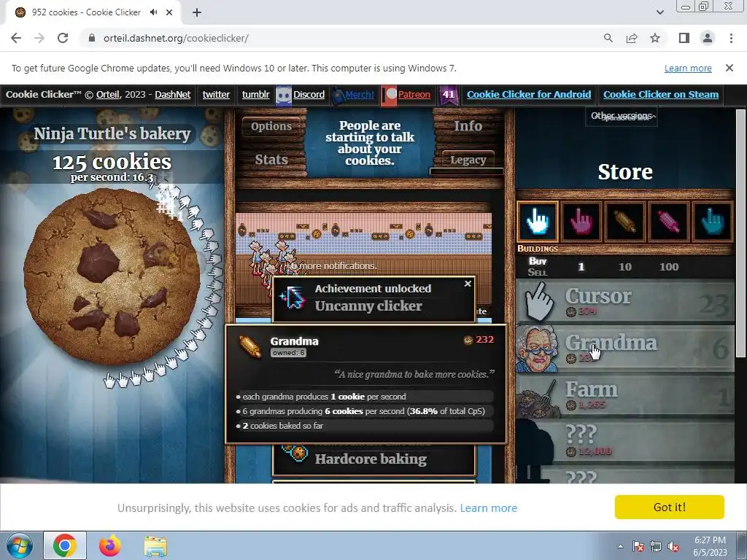Open the tab search dropdown arrow
The image size is (747, 560).
(x=659, y=12)
